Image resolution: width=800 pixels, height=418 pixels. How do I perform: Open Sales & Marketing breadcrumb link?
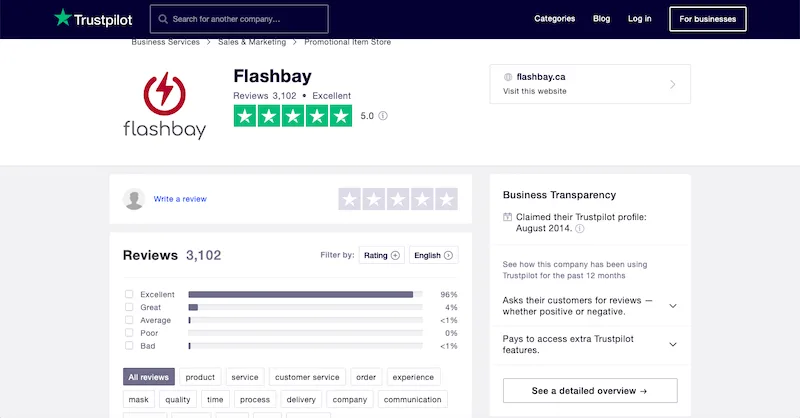[252, 42]
